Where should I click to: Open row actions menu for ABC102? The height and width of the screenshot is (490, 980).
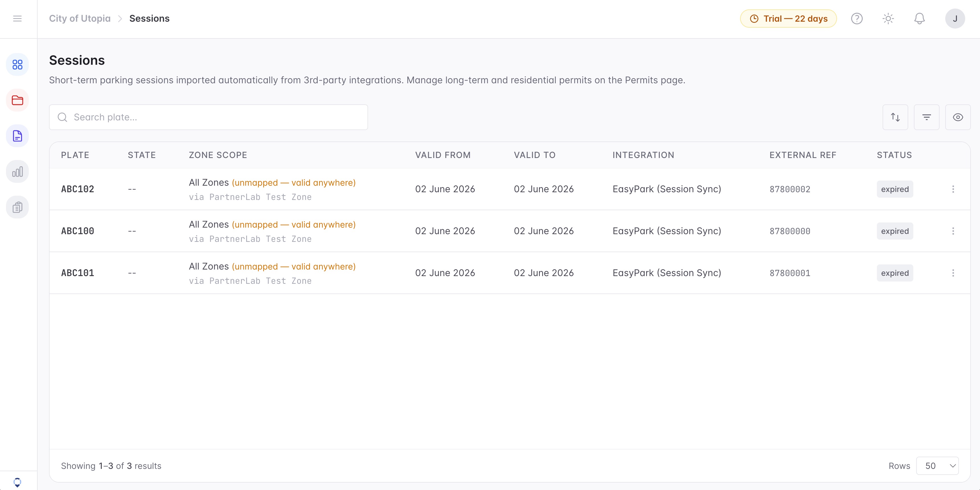click(x=953, y=189)
